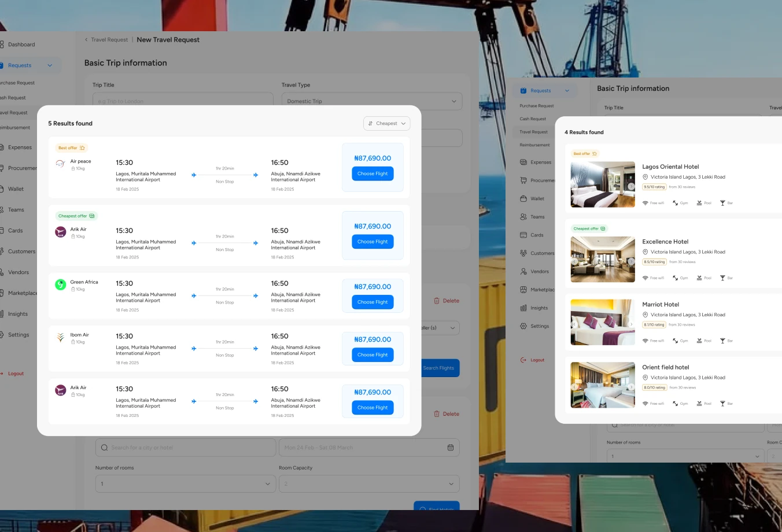The image size is (782, 532).
Task: Click the Insights chart icon in the hotels window
Action: coord(523,308)
